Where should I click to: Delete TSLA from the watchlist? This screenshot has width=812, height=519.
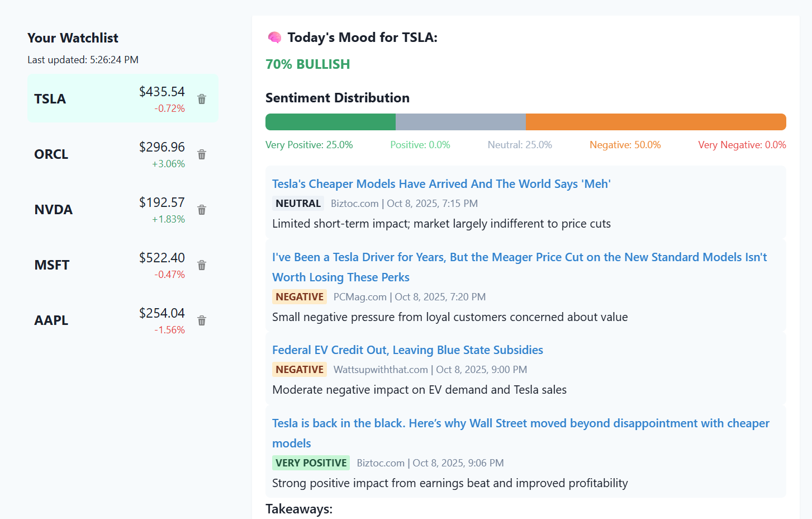point(201,98)
